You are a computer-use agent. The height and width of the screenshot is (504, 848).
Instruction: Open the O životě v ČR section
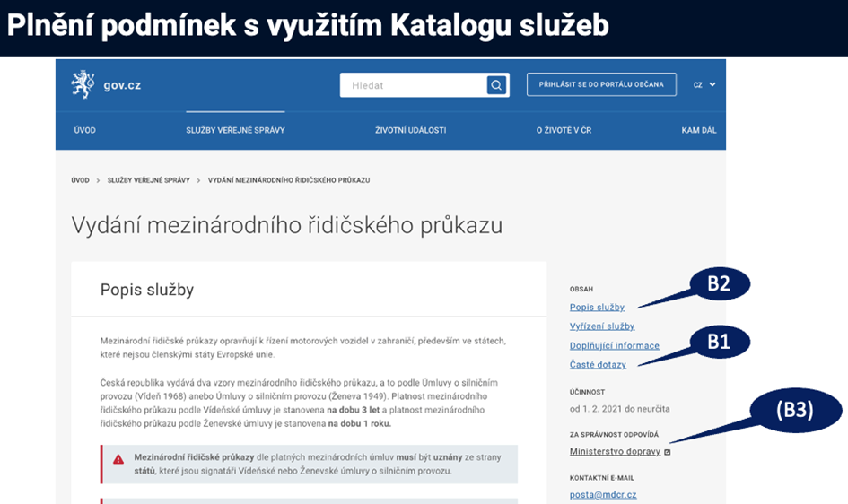click(x=564, y=130)
